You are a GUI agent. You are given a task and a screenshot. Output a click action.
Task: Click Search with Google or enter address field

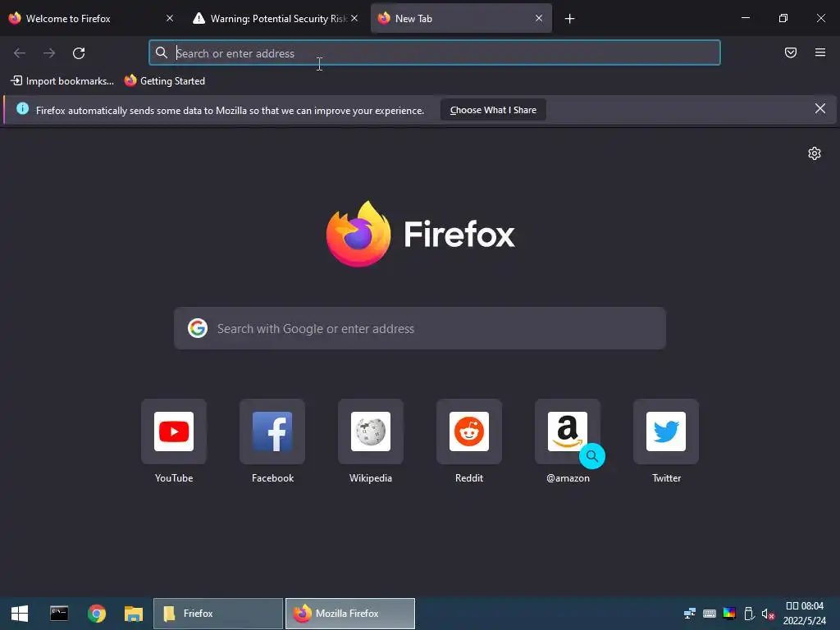pos(420,328)
